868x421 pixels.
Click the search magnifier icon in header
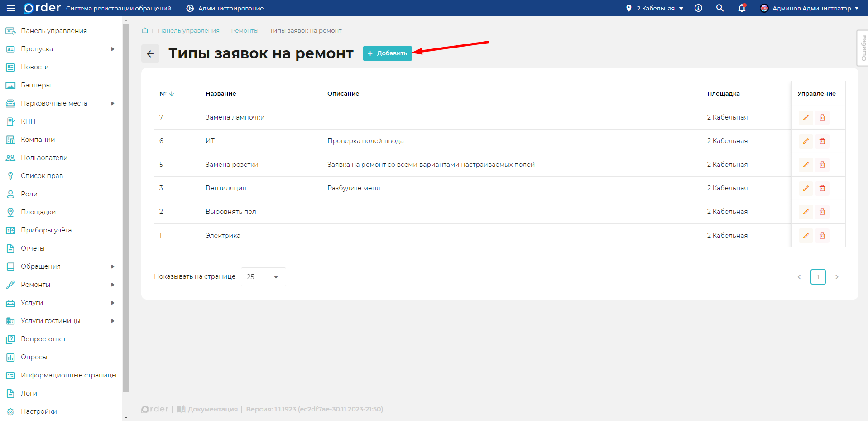point(719,8)
